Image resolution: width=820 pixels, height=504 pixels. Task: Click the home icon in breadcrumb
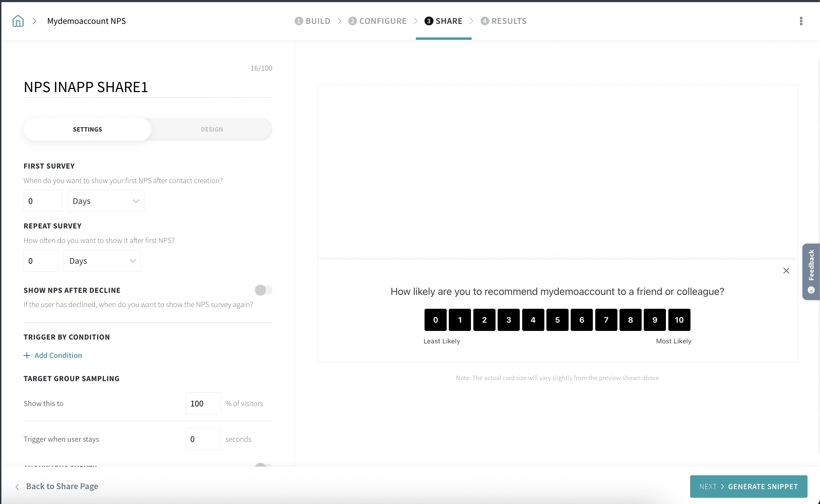coord(18,21)
